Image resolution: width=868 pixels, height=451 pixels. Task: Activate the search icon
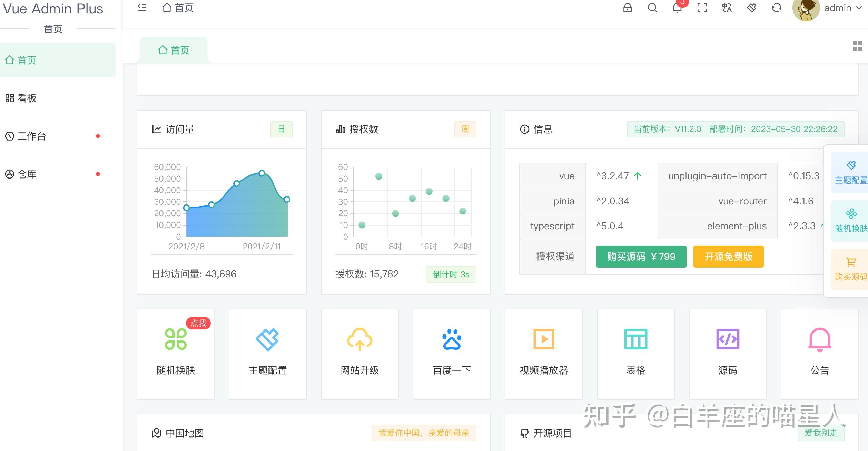[x=652, y=8]
